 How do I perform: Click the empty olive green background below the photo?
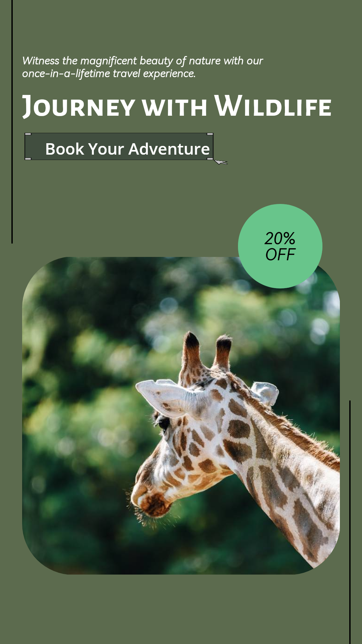[181, 609]
